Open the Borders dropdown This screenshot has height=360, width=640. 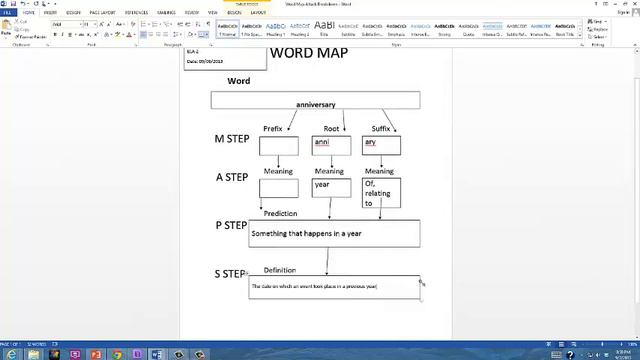coord(207,35)
